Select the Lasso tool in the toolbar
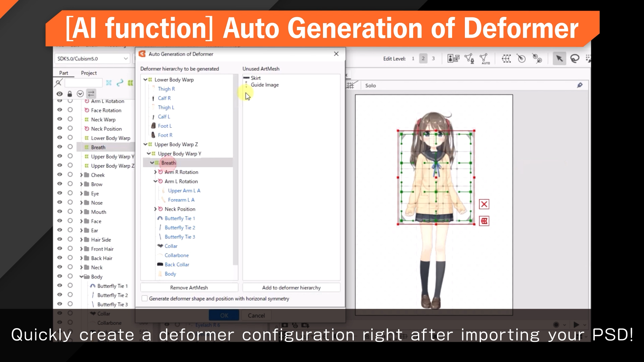This screenshot has height=362, width=644. click(576, 58)
